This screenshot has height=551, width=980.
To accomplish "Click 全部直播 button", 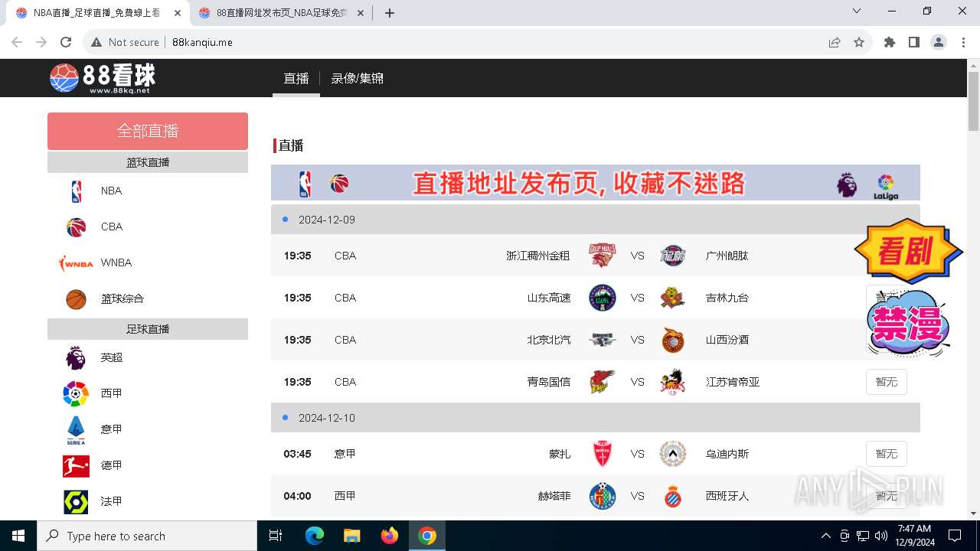I will [148, 131].
